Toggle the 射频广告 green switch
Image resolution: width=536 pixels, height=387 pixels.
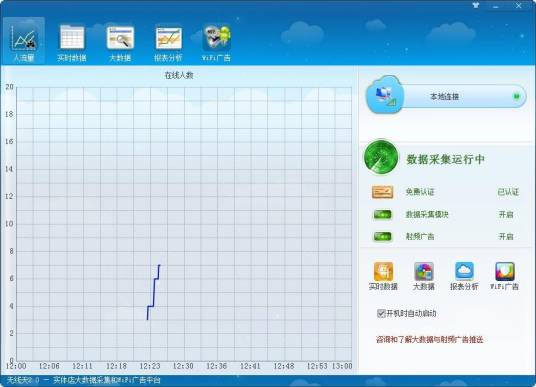tap(383, 236)
